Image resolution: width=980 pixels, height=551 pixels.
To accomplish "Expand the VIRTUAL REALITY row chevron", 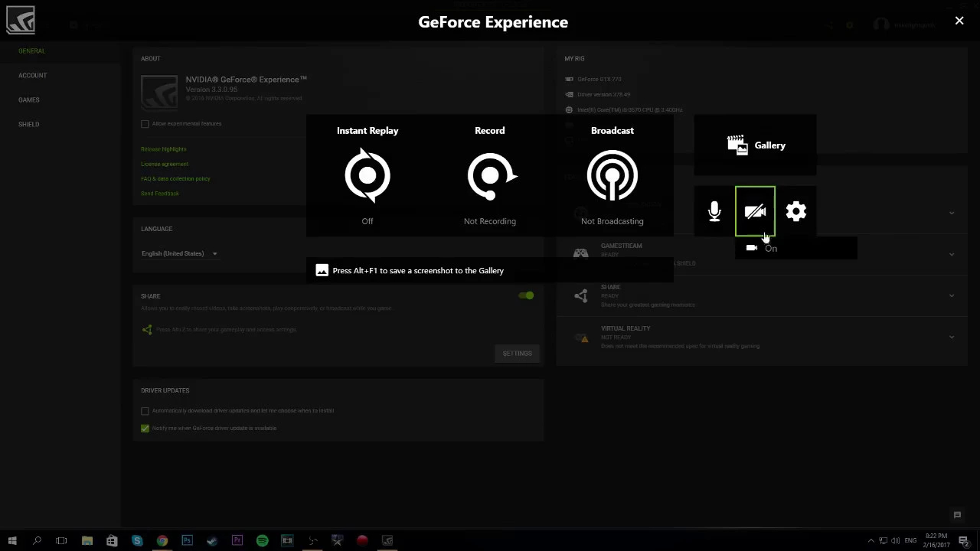I will [x=952, y=337].
